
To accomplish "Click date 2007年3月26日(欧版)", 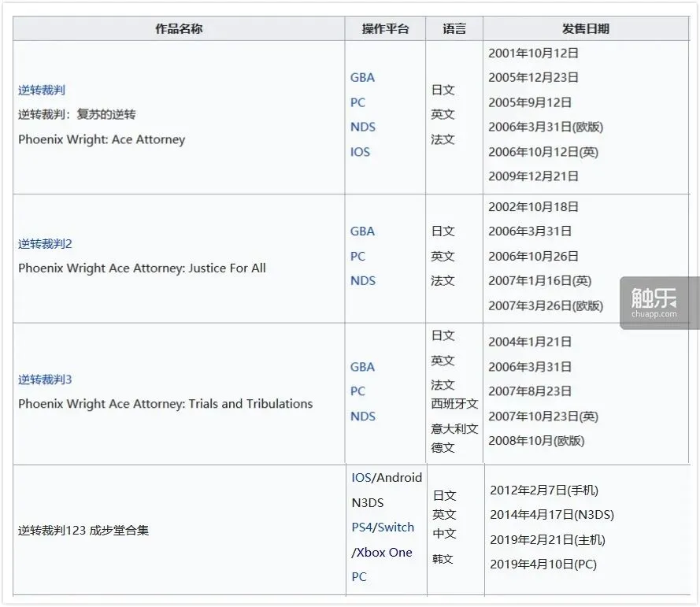I will pyautogui.click(x=546, y=306).
